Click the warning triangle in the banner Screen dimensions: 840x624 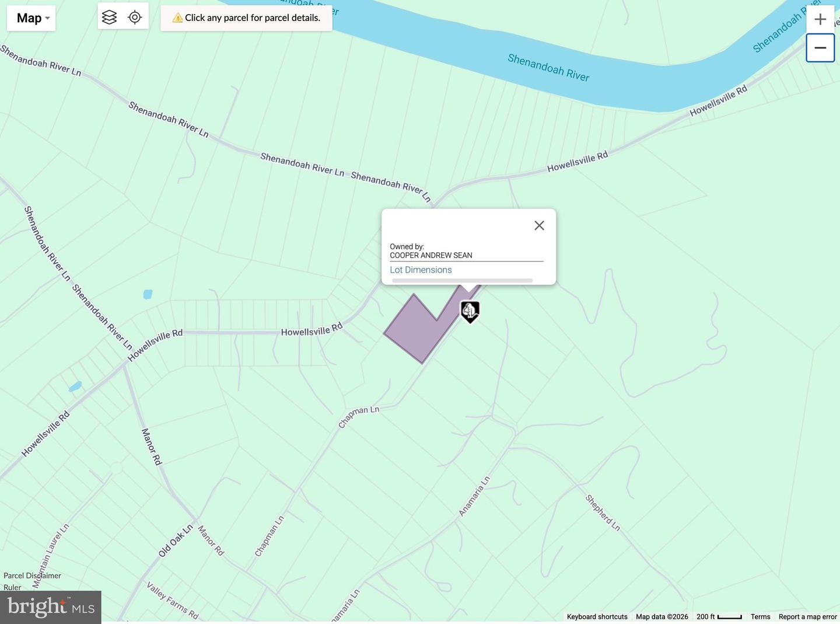[177, 18]
